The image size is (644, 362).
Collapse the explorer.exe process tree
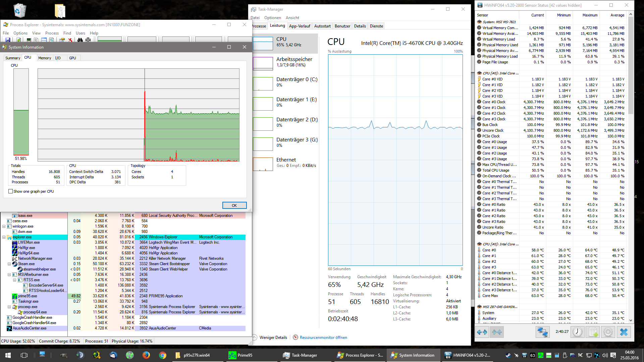(x=4, y=237)
